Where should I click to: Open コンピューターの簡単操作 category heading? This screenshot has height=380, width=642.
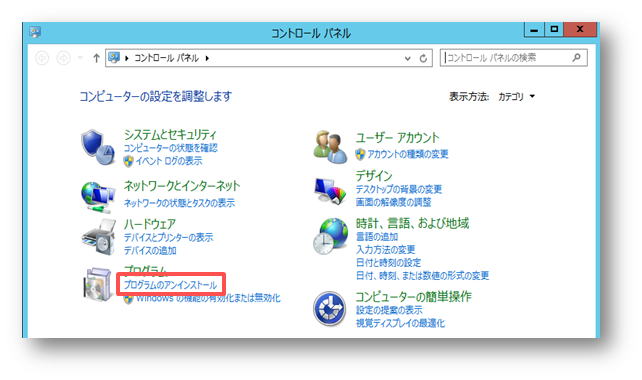coord(414,296)
